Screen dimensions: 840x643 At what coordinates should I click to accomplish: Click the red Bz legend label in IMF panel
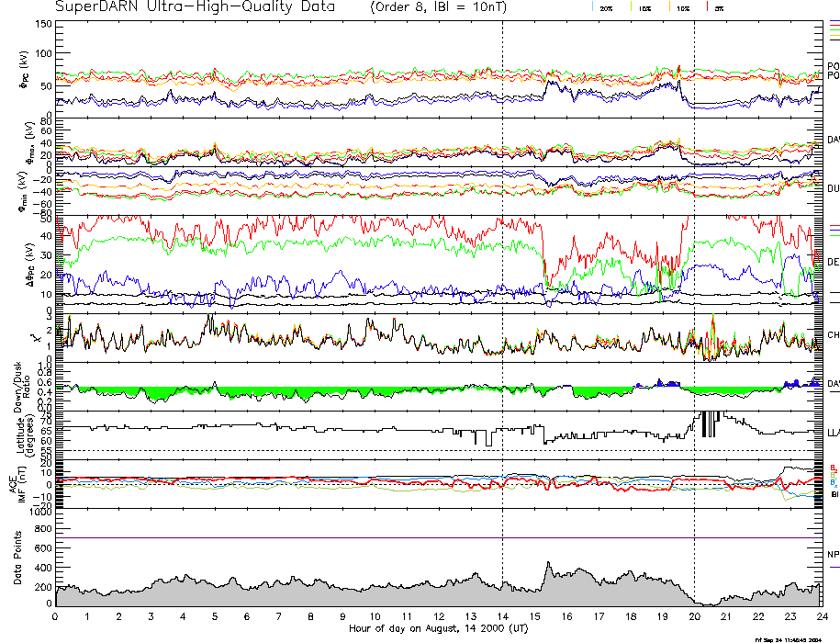point(833,467)
